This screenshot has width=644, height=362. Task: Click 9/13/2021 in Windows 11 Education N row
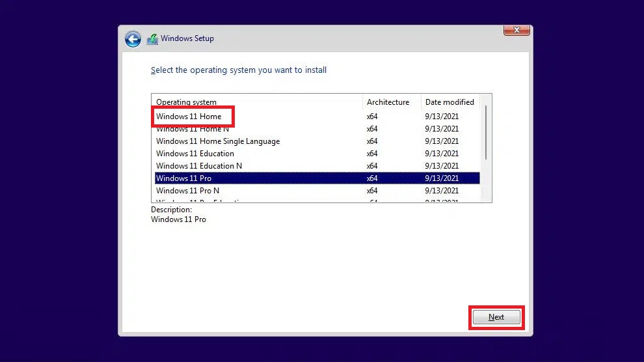pyautogui.click(x=442, y=165)
